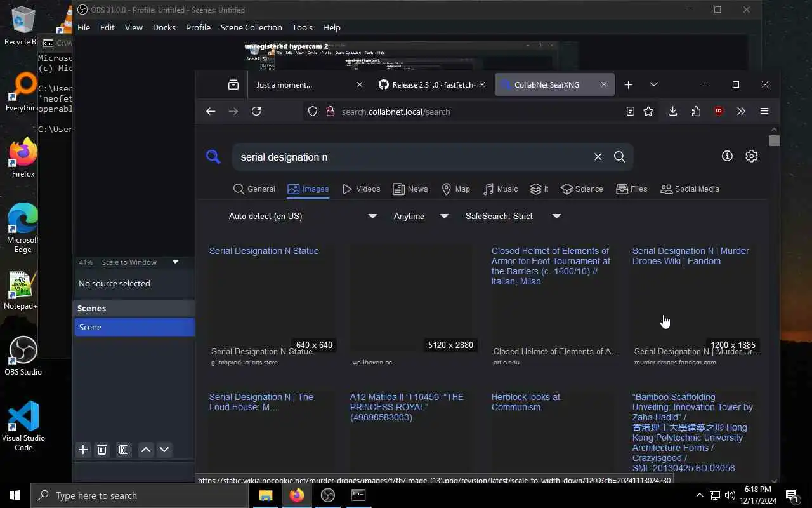Select the Files search category

point(631,189)
